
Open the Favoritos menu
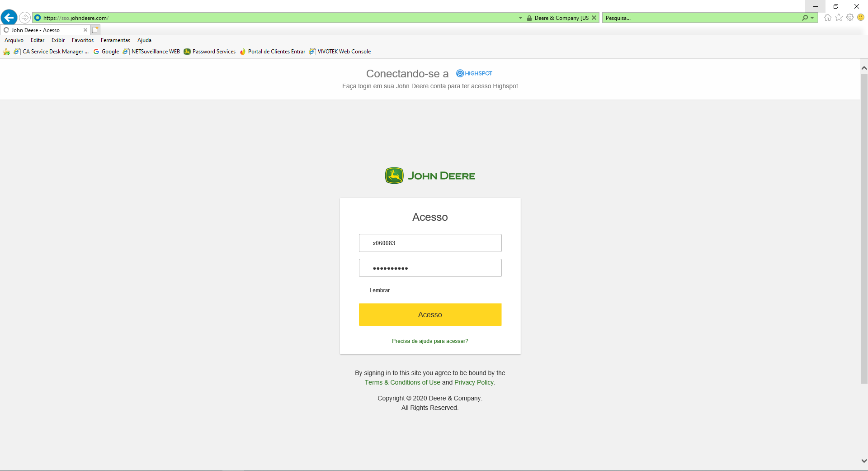click(x=83, y=40)
